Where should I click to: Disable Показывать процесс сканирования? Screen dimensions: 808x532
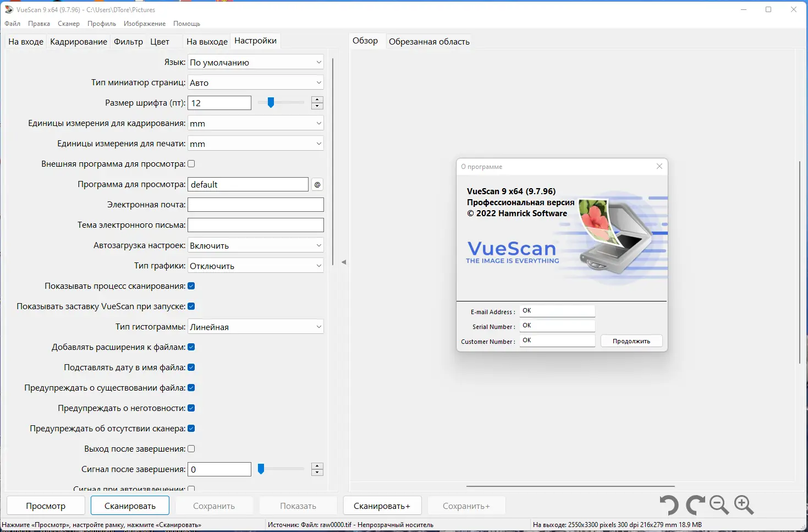191,286
